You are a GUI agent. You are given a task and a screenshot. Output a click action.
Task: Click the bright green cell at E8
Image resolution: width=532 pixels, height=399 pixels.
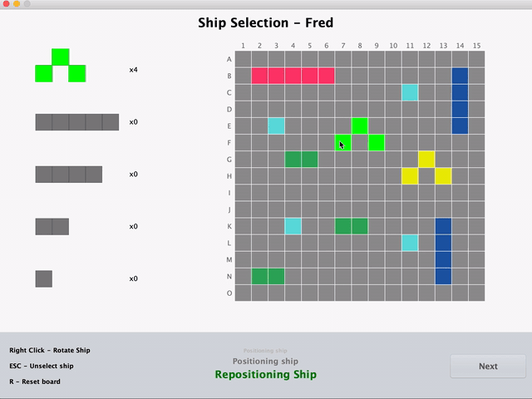360,126
